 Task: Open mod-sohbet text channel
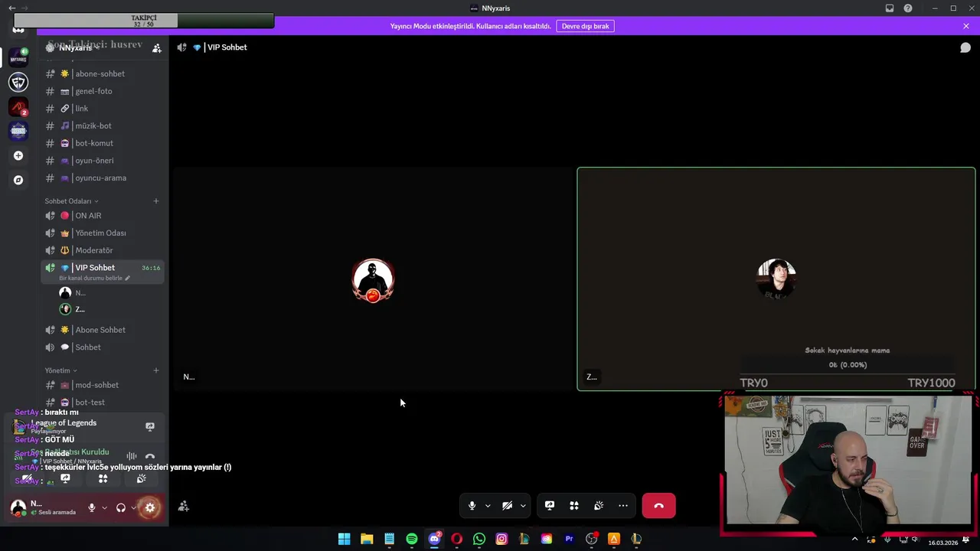point(102,385)
